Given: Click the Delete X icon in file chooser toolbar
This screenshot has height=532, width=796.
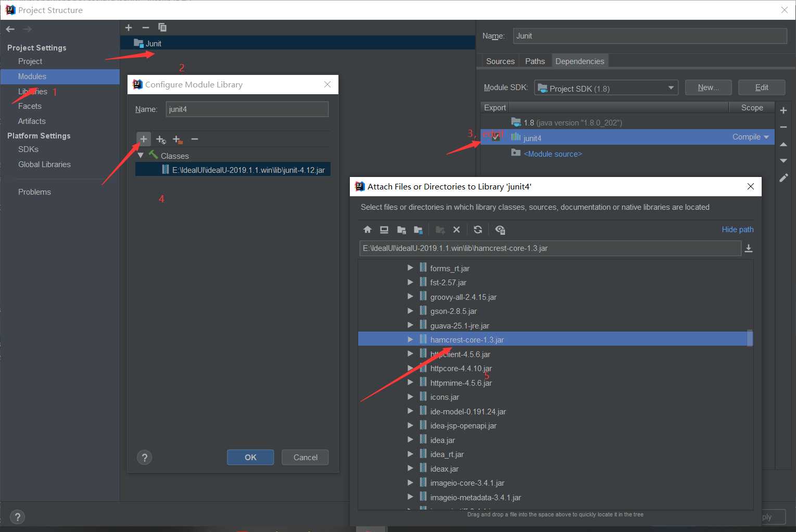Looking at the screenshot, I should [457, 230].
